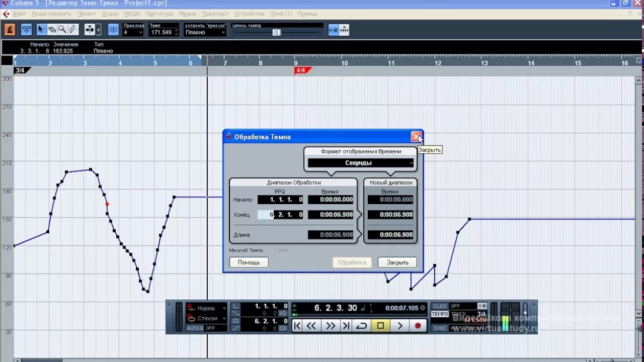Select the Erase tool
Image resolution: width=644 pixels, height=362 pixels.
pos(52,30)
